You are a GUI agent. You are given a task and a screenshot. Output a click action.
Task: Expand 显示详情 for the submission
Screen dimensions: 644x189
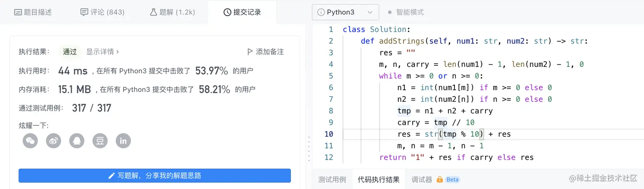click(x=103, y=52)
